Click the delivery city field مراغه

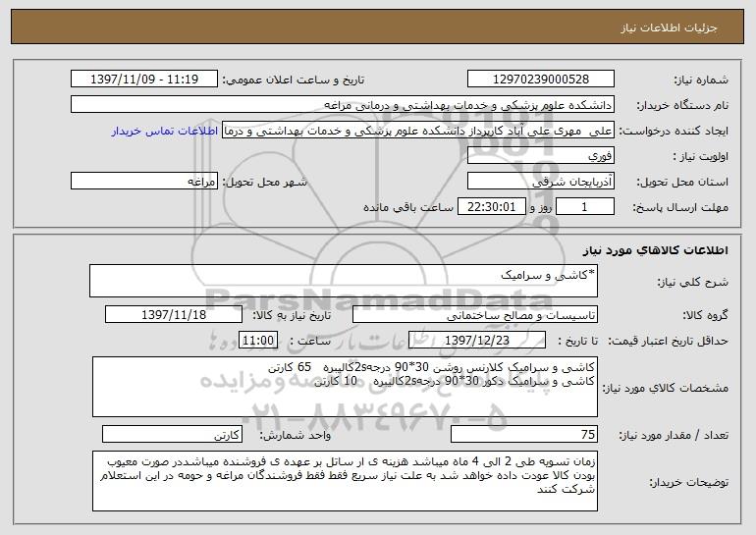144,182
